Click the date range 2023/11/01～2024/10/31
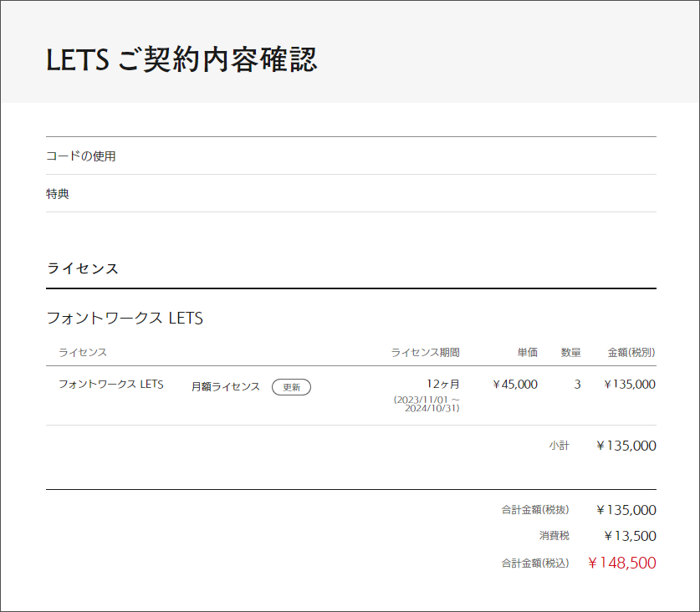700x612 pixels. 427,404
